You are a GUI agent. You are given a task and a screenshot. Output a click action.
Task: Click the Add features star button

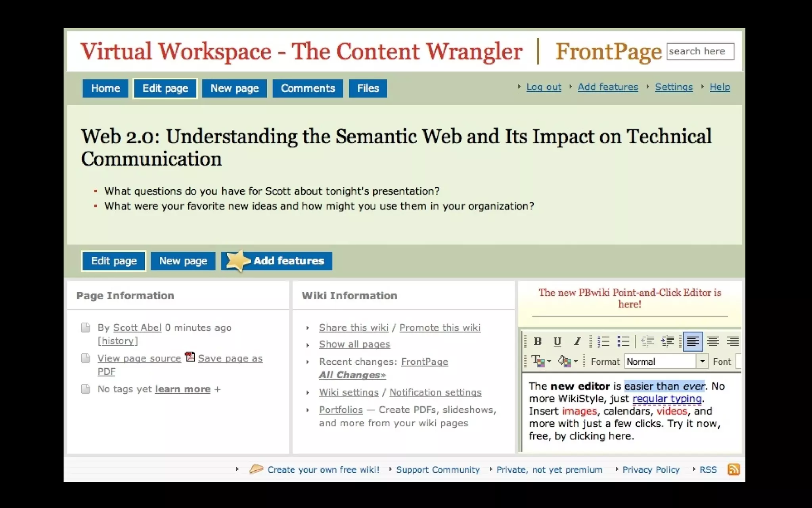click(x=277, y=261)
